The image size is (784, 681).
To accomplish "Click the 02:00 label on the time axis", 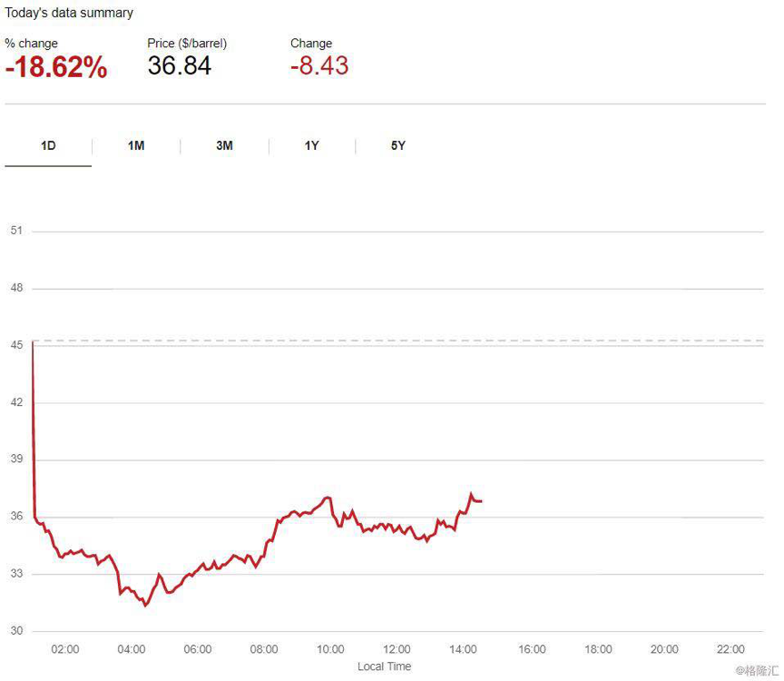I will 65,649.
